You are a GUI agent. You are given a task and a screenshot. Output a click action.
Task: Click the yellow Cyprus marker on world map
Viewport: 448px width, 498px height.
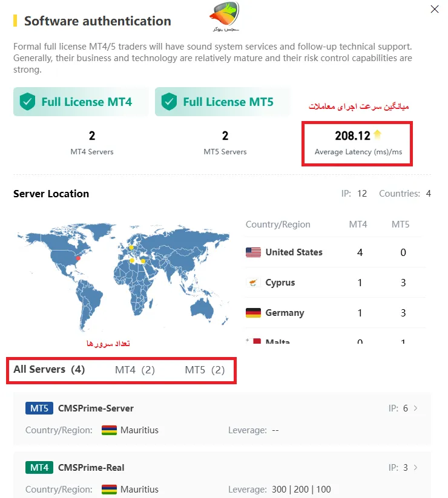tap(143, 261)
